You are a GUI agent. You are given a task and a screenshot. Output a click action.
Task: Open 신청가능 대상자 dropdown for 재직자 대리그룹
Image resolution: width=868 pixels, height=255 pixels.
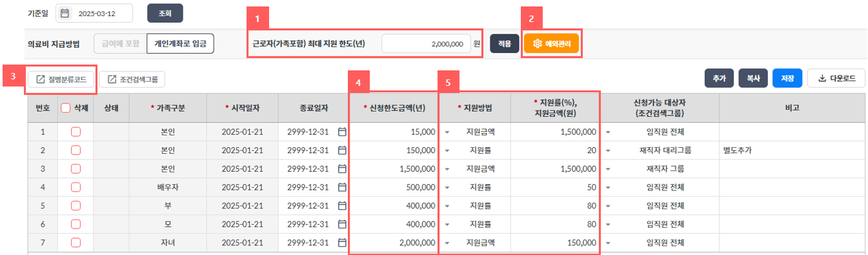point(609,151)
